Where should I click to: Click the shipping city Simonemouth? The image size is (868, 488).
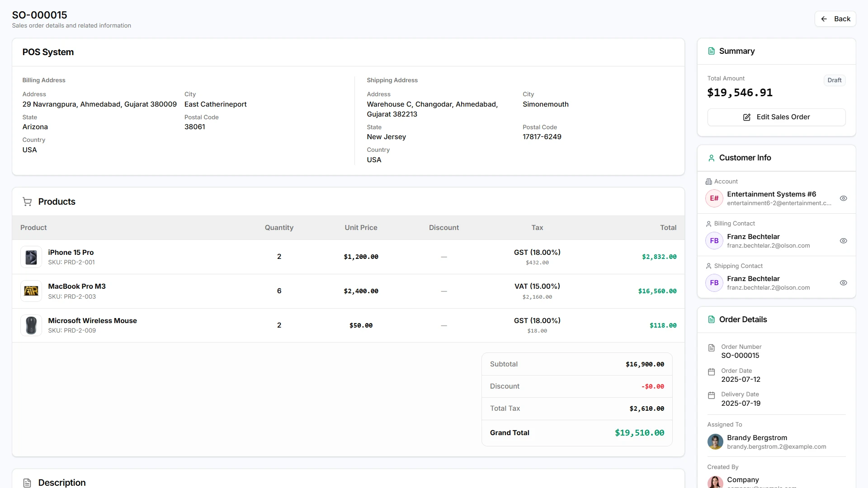(x=545, y=104)
